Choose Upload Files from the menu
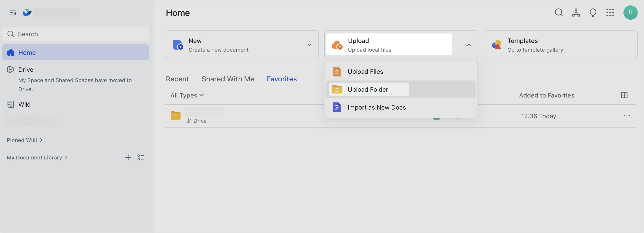The image size is (644, 233). (365, 72)
